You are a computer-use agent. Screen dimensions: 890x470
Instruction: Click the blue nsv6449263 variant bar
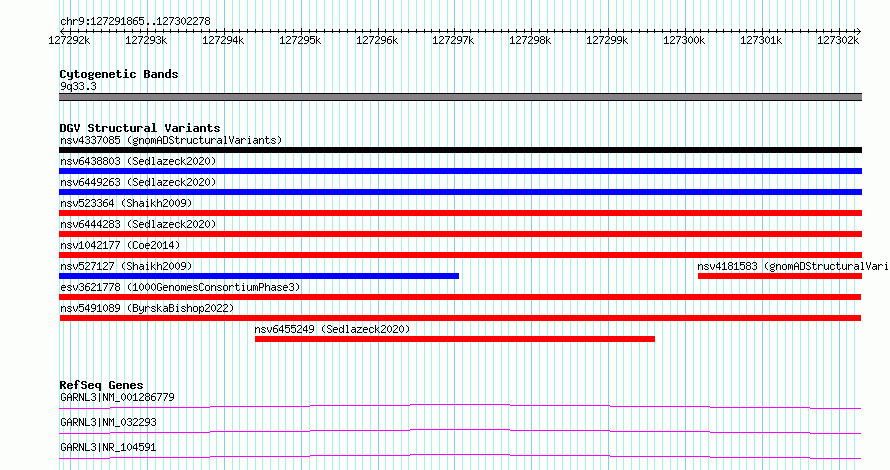point(460,192)
